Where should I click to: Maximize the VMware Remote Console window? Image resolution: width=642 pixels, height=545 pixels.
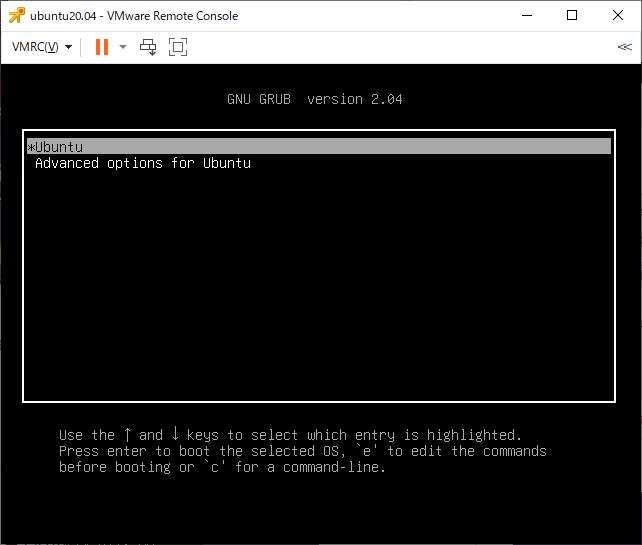click(x=572, y=16)
